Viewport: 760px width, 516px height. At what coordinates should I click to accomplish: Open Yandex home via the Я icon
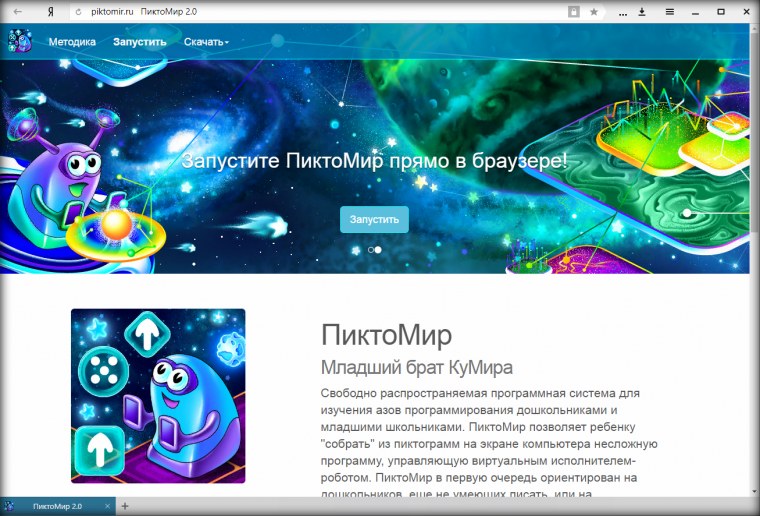pos(50,12)
